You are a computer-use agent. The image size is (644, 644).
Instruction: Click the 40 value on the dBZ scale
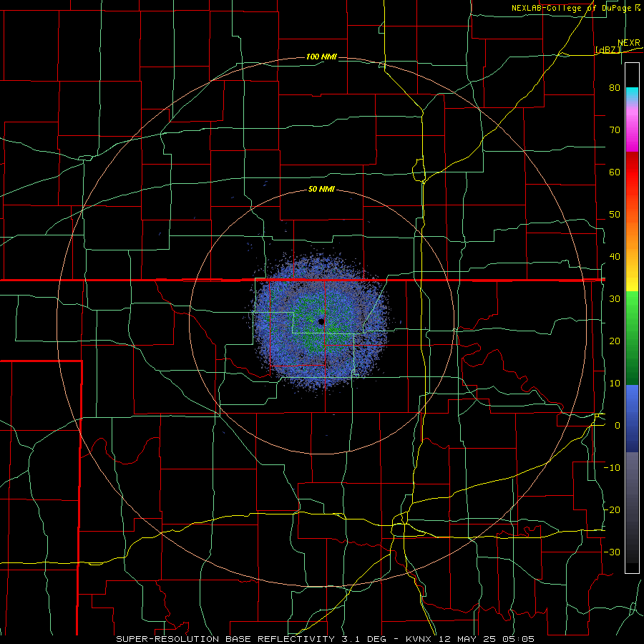click(615, 257)
